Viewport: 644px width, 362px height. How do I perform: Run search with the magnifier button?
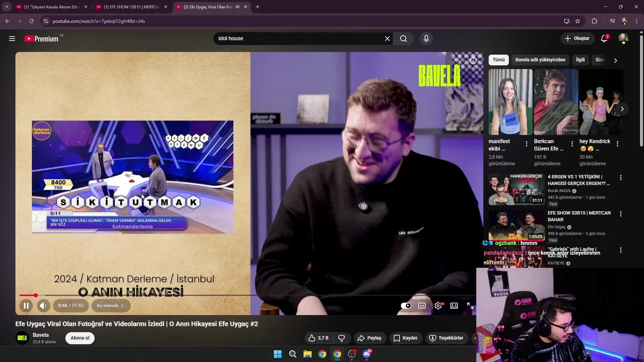pyautogui.click(x=404, y=39)
